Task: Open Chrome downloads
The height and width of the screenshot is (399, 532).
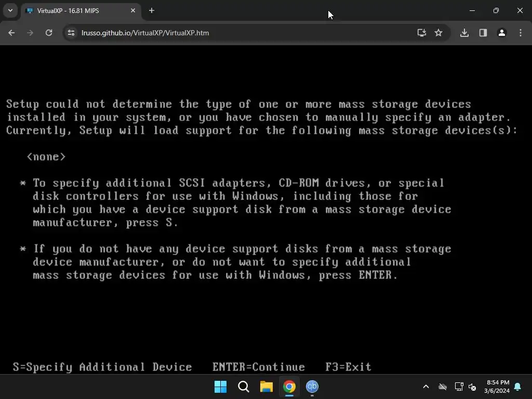Action: tap(464, 33)
